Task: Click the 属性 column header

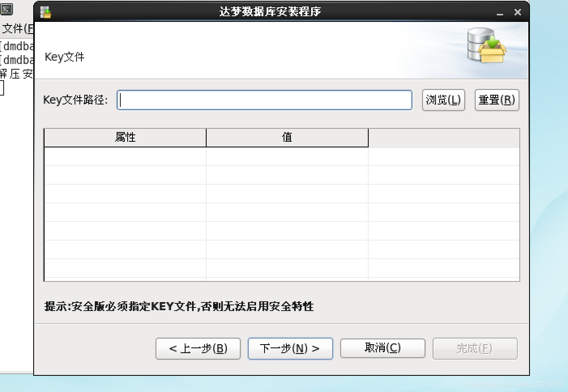Action: pyautogui.click(x=125, y=138)
